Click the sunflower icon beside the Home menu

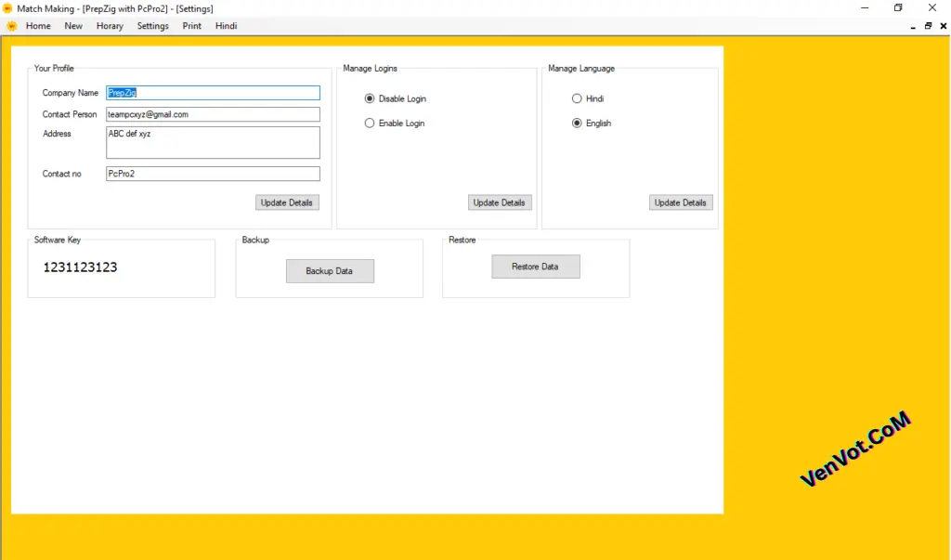click(x=11, y=26)
